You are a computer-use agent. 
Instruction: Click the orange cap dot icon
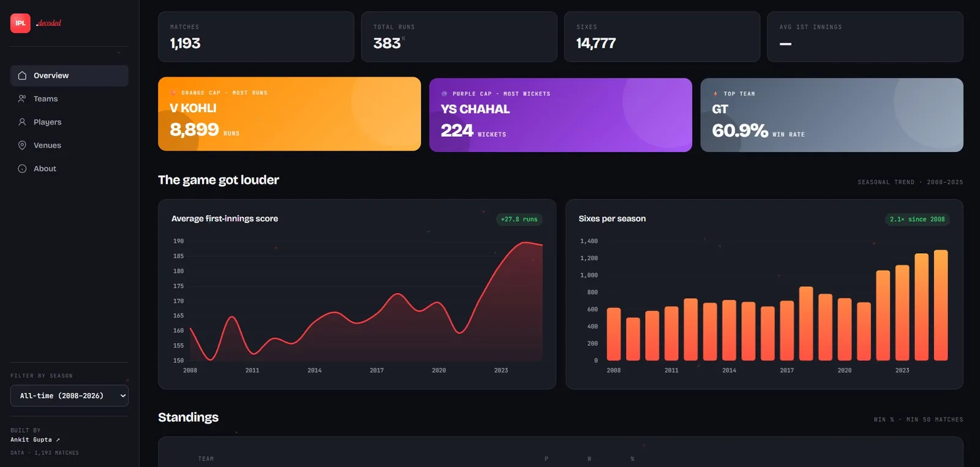coord(173,93)
